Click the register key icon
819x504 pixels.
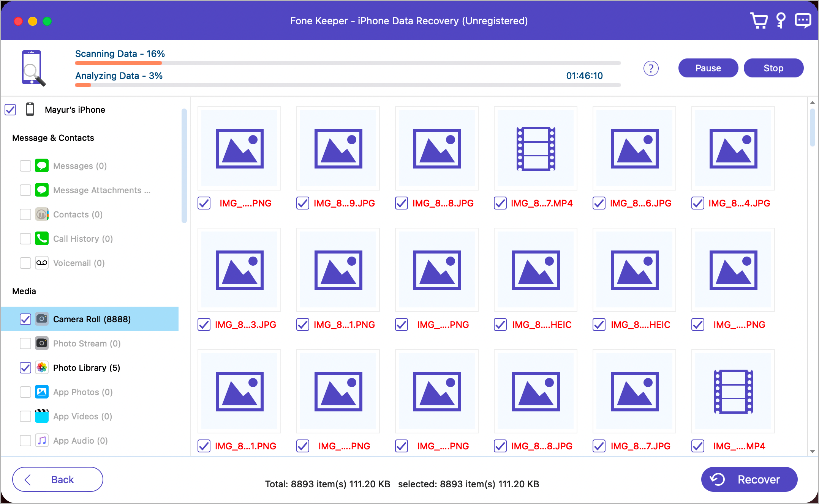(x=781, y=20)
